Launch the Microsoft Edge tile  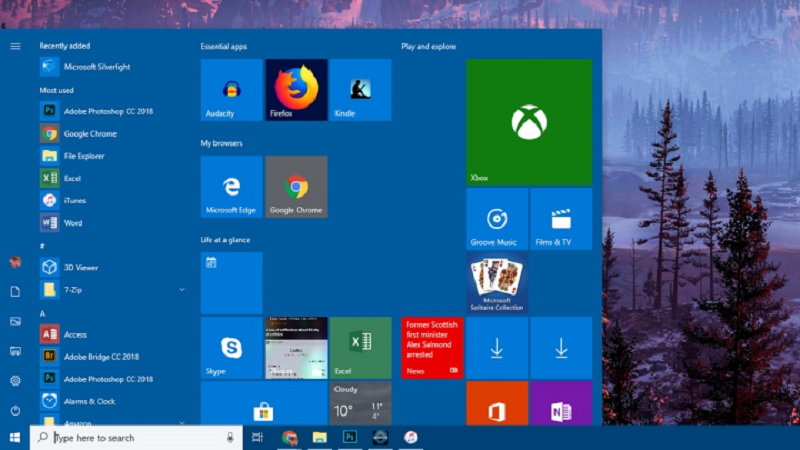tap(231, 187)
